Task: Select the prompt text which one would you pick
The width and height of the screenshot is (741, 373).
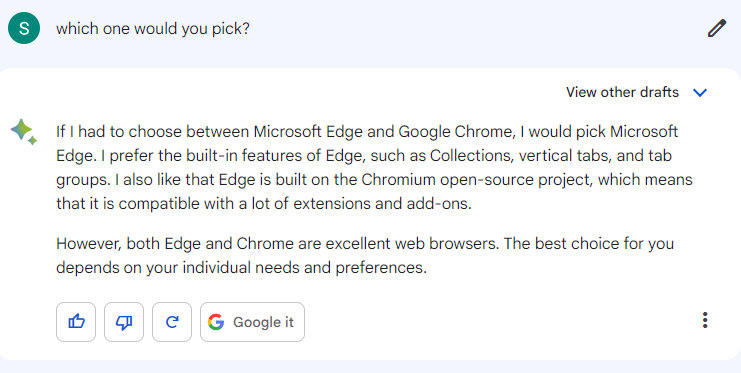Action: coord(153,28)
